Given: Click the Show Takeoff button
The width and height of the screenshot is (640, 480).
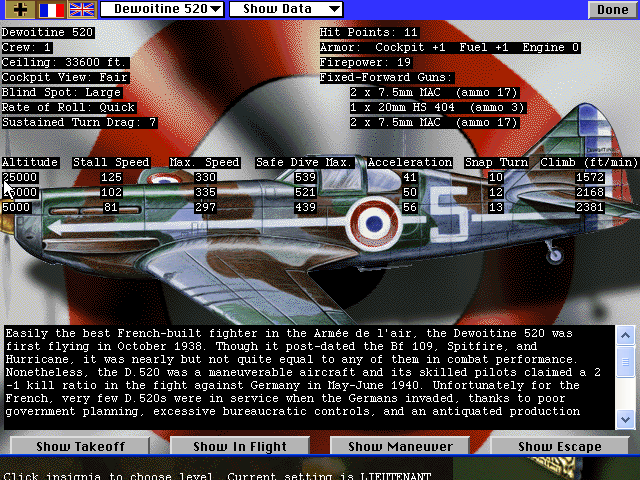Looking at the screenshot, I should [x=80, y=446].
